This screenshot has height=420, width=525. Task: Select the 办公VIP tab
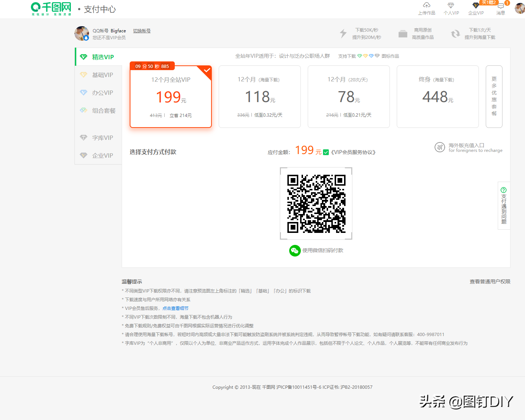pos(98,93)
